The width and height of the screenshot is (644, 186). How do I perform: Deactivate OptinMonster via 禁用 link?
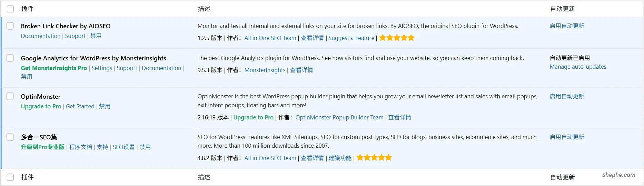(105, 106)
